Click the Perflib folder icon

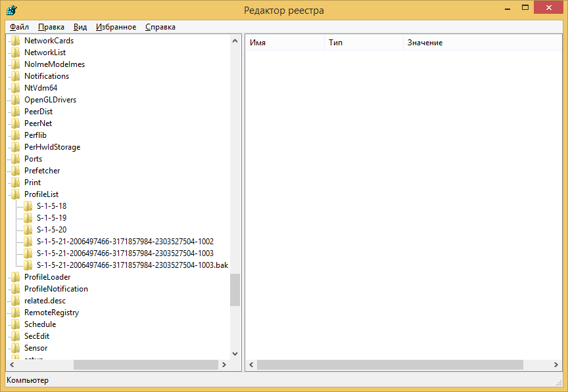pyautogui.click(x=16, y=135)
